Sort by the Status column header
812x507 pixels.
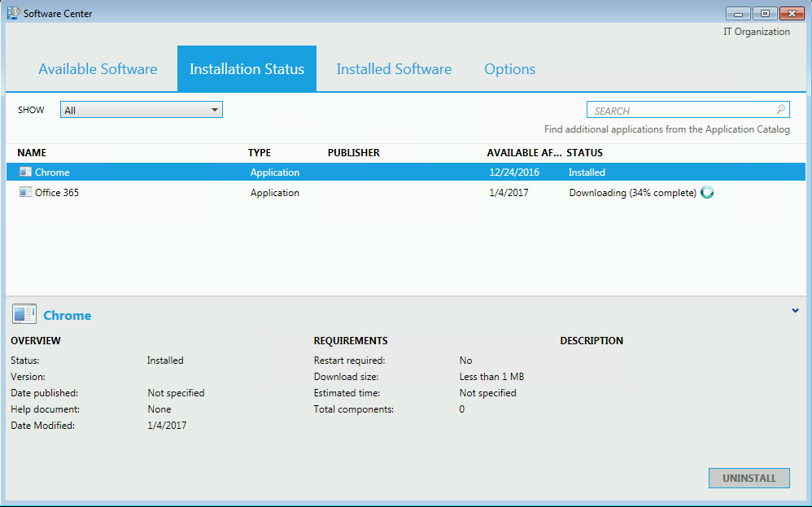click(584, 153)
